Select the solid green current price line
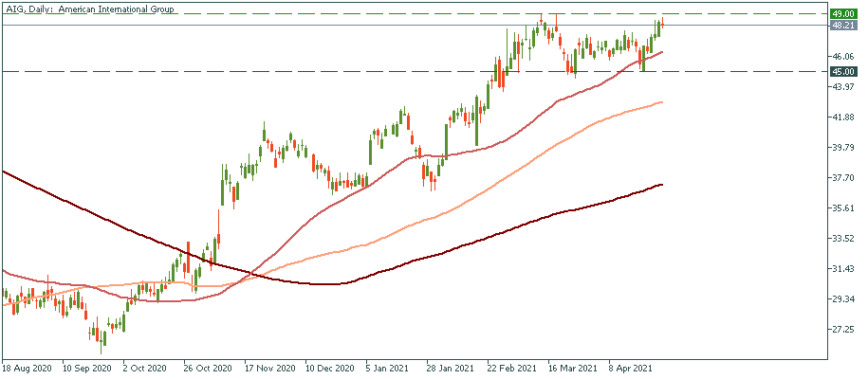The width and height of the screenshot is (868, 379). pyautogui.click(x=285, y=26)
